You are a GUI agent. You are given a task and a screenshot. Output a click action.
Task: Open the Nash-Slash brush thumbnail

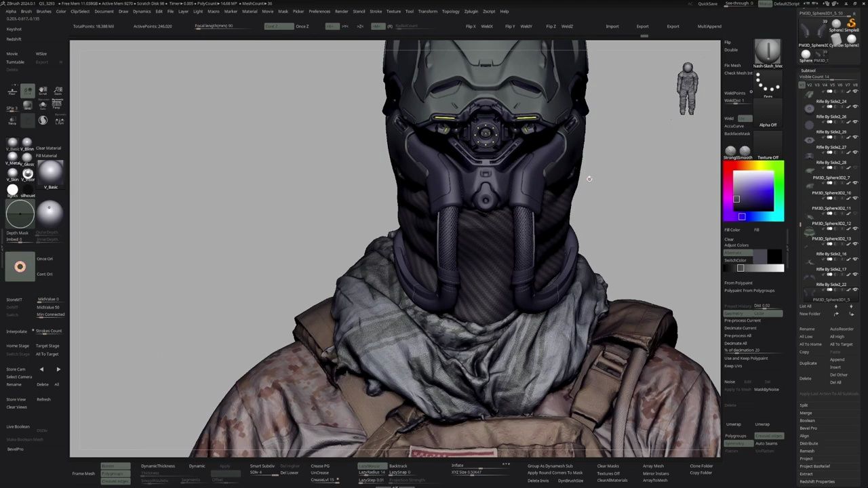click(x=768, y=53)
